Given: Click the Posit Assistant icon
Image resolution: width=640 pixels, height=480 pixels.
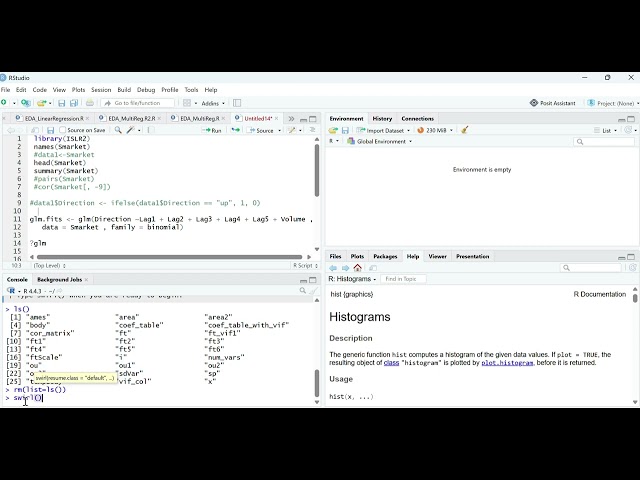Looking at the screenshot, I should click(x=534, y=103).
